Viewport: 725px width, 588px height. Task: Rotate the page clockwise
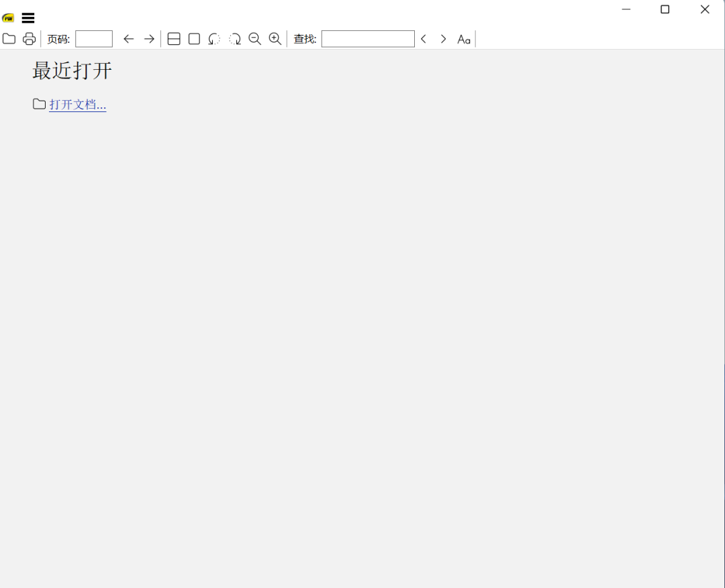click(235, 39)
